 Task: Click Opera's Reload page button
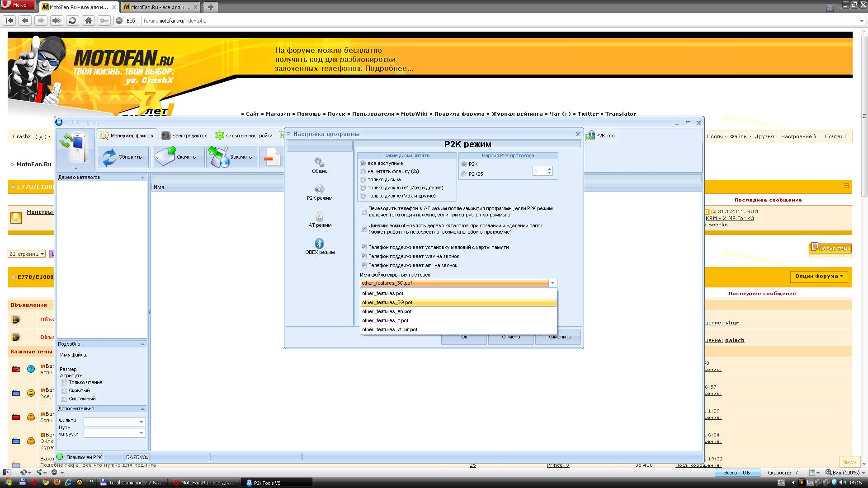[72, 20]
